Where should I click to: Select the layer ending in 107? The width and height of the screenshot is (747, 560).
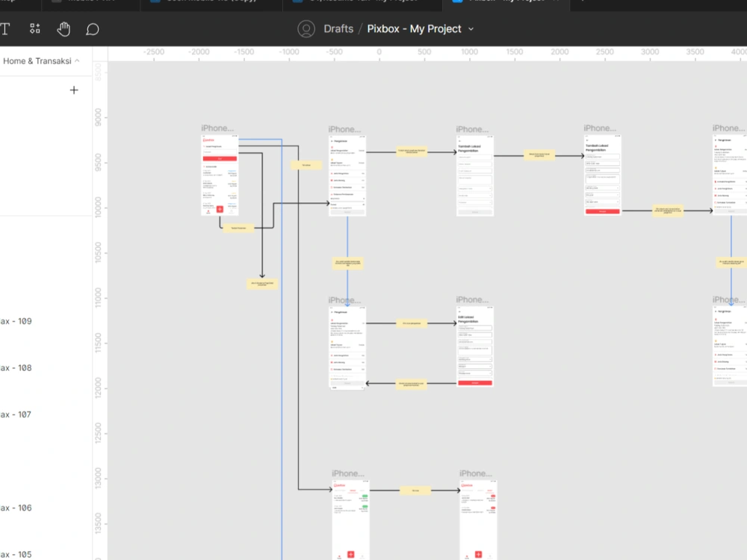(x=16, y=414)
